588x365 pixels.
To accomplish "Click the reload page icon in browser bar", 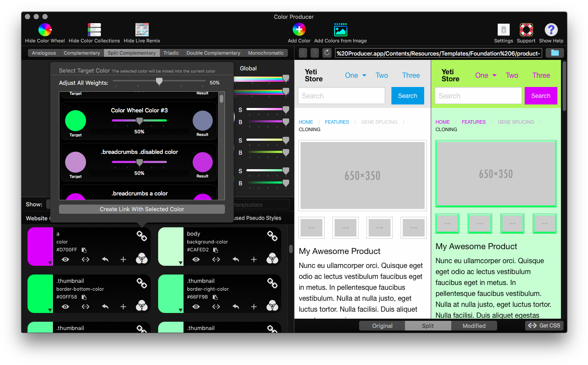I will pos(327,53).
